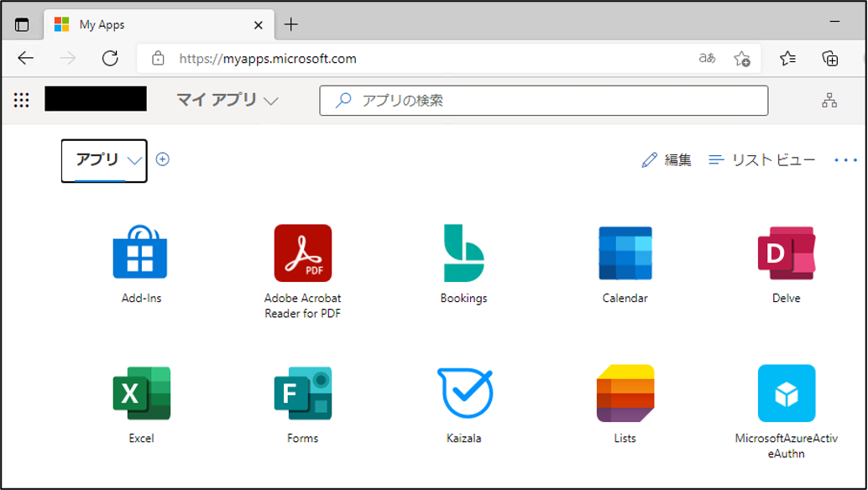Click the Kaizala label text

point(464,438)
